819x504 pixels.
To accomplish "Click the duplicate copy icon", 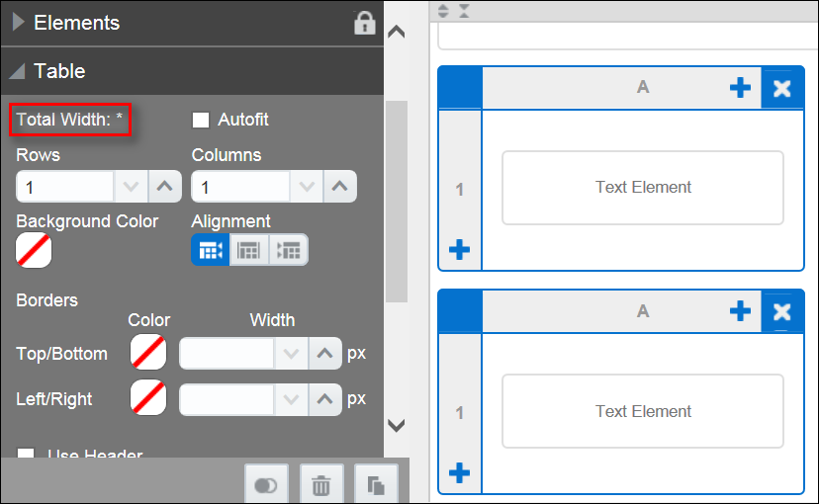I will (376, 485).
